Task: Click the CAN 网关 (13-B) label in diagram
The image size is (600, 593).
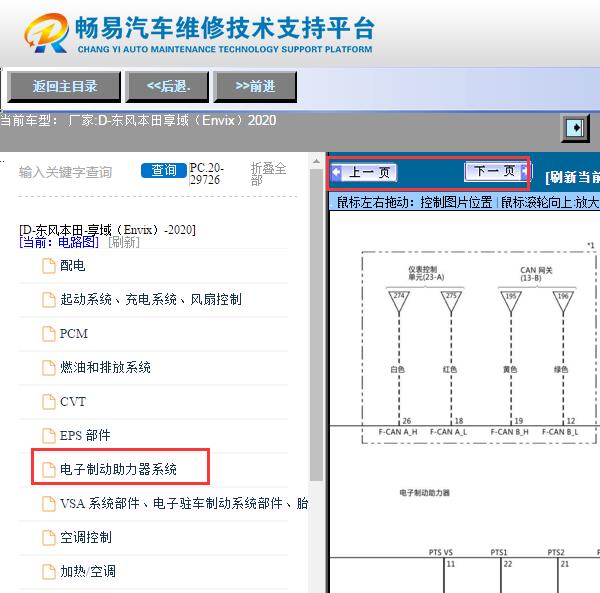Action: tap(536, 274)
